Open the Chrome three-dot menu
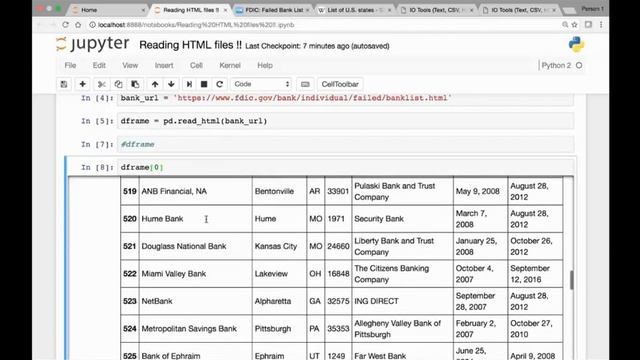This screenshot has height=360, width=640. coord(601,25)
